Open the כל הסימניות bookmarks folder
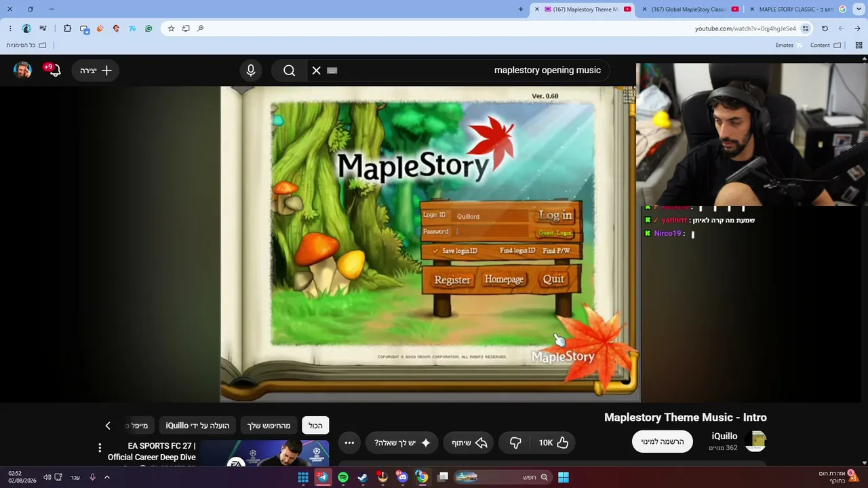 click(x=26, y=45)
